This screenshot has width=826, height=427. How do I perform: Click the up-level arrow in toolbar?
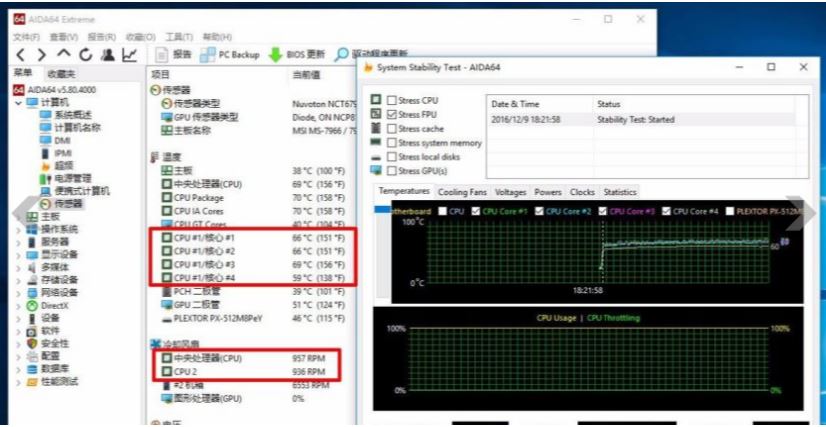[x=63, y=54]
